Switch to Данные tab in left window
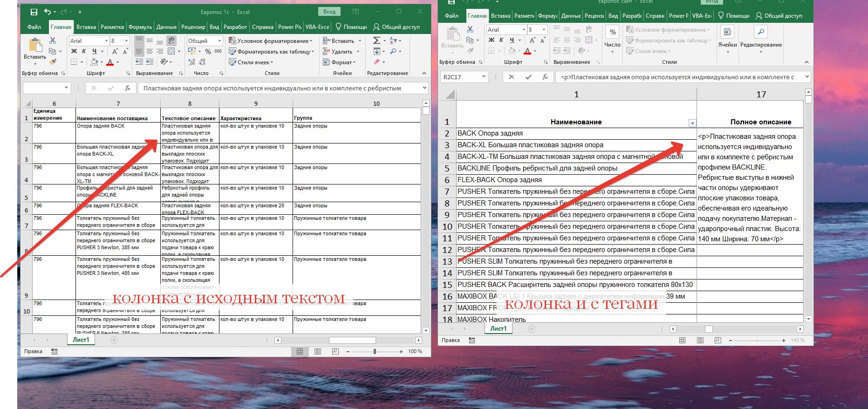The width and height of the screenshot is (868, 409). click(166, 27)
